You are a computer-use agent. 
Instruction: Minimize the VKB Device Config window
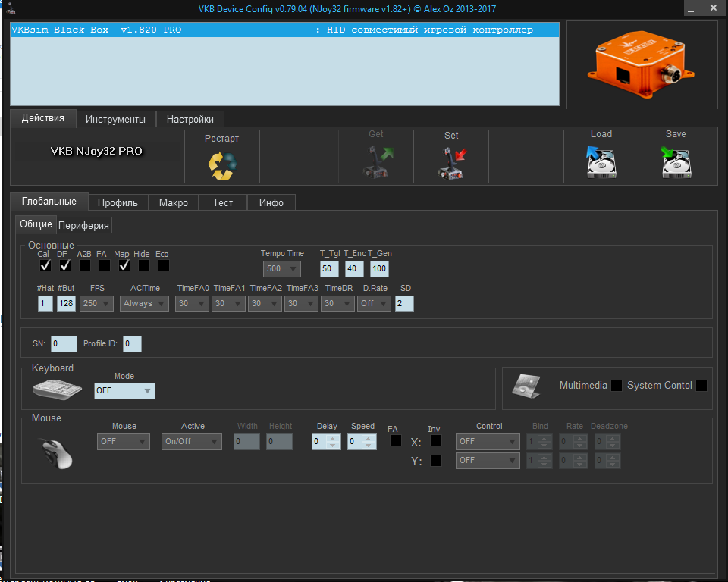coord(691,8)
